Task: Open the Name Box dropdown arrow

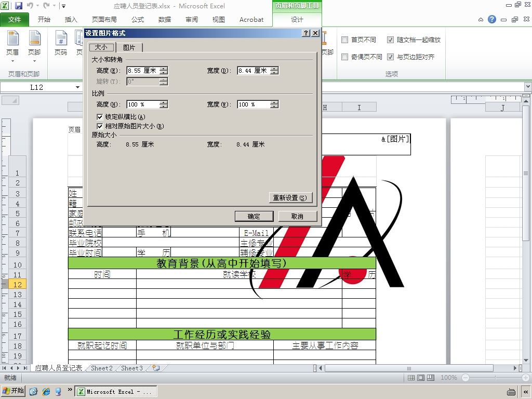Action: tap(78, 87)
